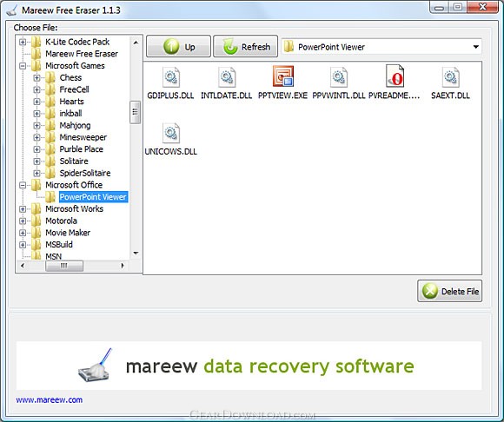Image resolution: width=504 pixels, height=422 pixels.
Task: Select the Microsoft Games tree label
Action: 75,65
